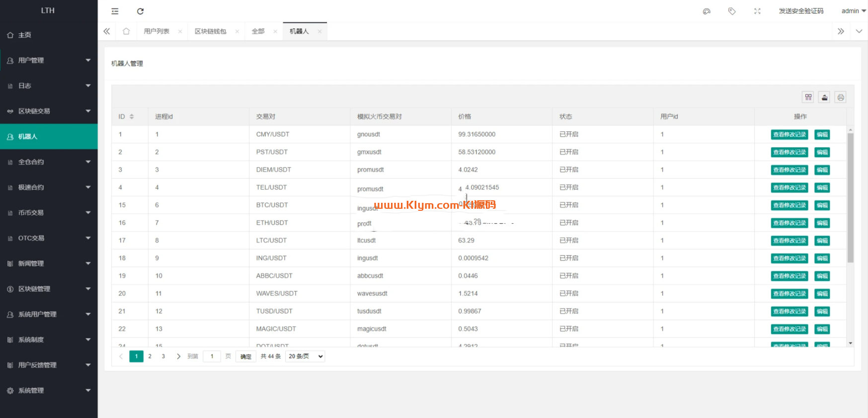868x418 pixels.
Task: Open the column filter icon above the table
Action: point(808,97)
